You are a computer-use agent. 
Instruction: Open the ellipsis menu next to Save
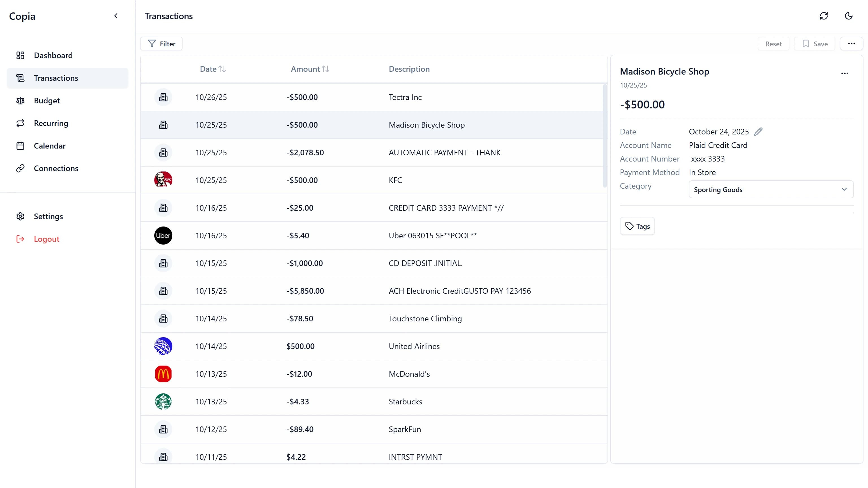(852, 43)
